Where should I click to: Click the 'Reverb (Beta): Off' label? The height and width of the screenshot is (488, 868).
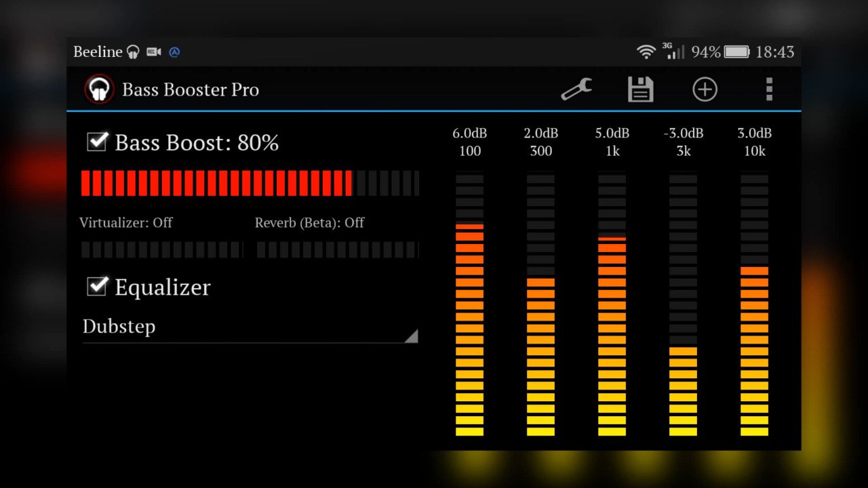310,222
